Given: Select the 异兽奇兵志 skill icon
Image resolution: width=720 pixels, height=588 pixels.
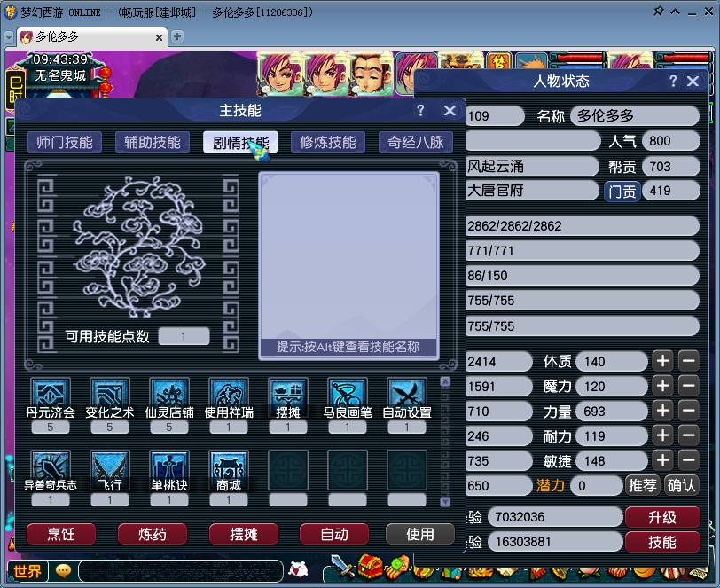Looking at the screenshot, I should [x=50, y=467].
